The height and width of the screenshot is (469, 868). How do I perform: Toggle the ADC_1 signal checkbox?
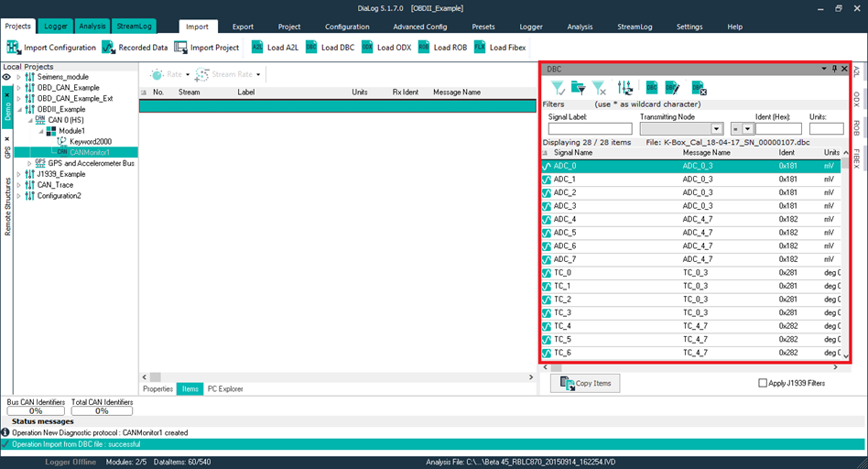[547, 180]
